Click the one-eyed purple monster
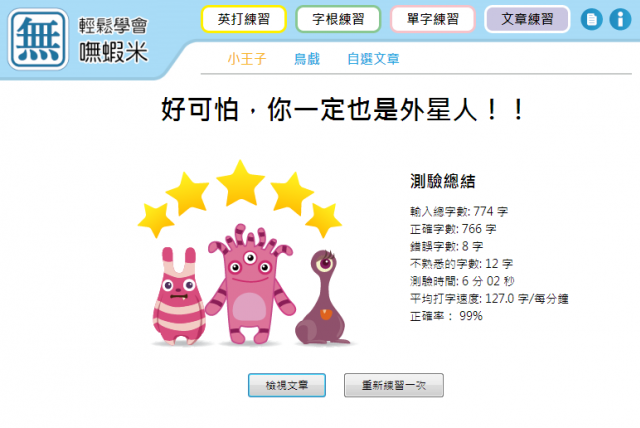This screenshot has width=640, height=428. (x=322, y=297)
